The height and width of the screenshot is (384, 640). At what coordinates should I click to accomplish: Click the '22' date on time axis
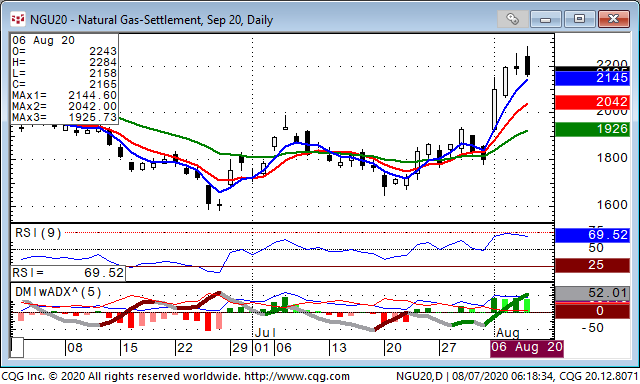click(x=184, y=348)
